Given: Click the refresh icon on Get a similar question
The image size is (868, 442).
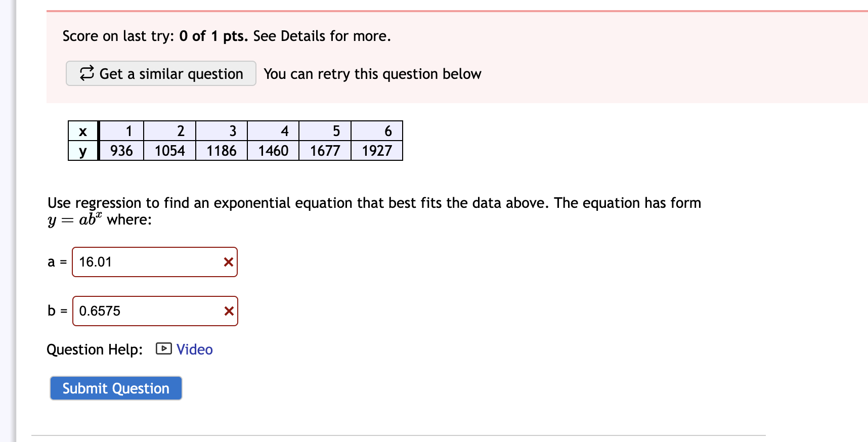Looking at the screenshot, I should pyautogui.click(x=86, y=73).
